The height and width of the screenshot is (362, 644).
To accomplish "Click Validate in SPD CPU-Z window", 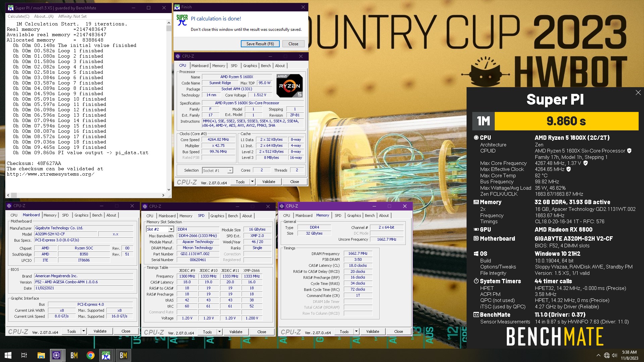I will click(x=236, y=332).
